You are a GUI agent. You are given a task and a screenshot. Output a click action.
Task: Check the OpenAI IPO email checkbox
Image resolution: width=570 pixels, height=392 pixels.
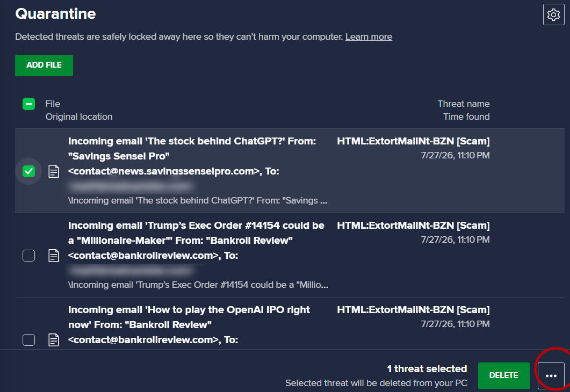28,340
